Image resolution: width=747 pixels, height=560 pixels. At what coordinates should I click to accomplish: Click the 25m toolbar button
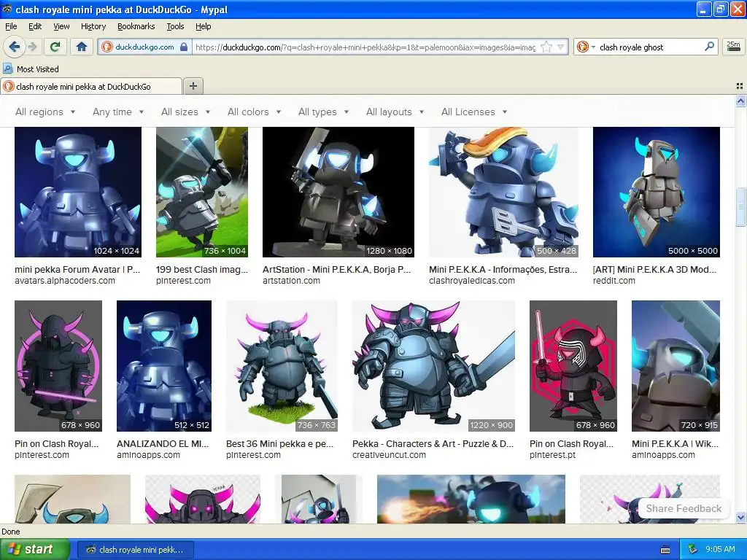[733, 47]
